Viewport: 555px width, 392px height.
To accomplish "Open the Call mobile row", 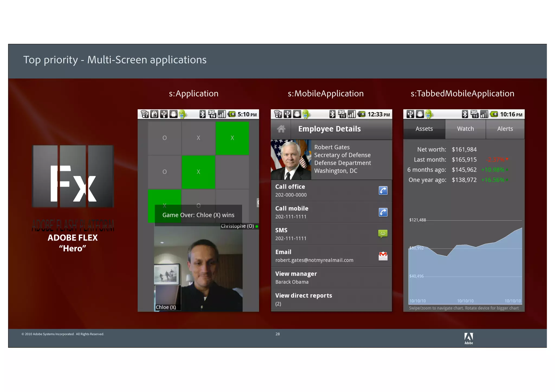I will 331,212.
